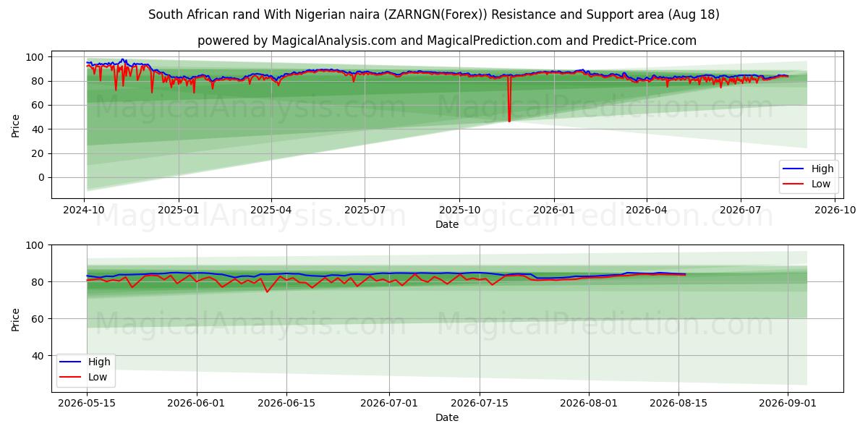Click the '2025-10' date tick label
Screen dimensions: 868x434
click(x=459, y=210)
